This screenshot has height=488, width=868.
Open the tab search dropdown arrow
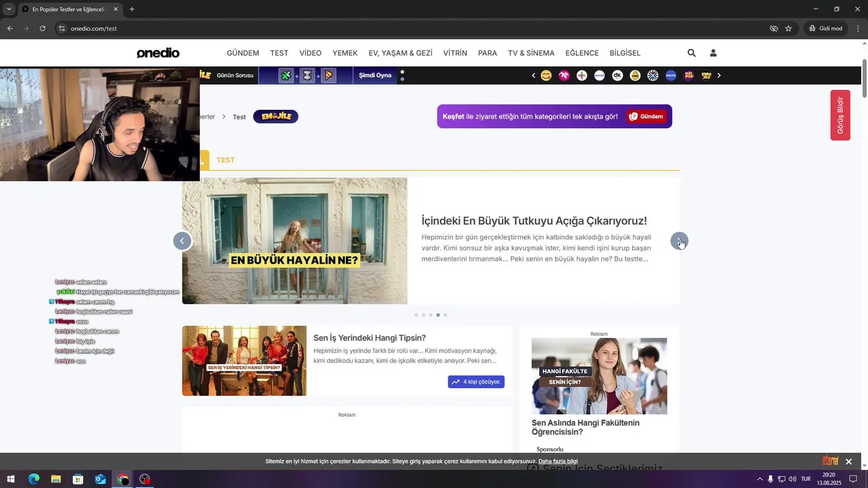tap(9, 9)
